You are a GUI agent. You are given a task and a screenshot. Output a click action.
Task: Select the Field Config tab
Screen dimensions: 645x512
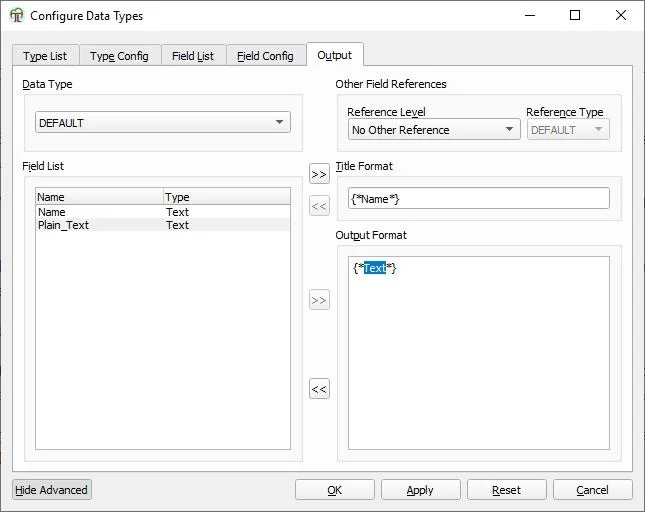click(265, 56)
